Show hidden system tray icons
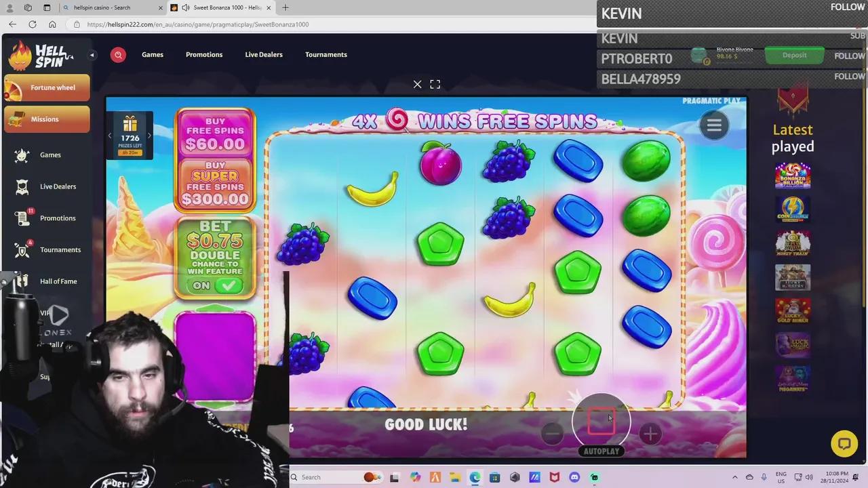Screen dimensions: 868x488 click(735, 477)
